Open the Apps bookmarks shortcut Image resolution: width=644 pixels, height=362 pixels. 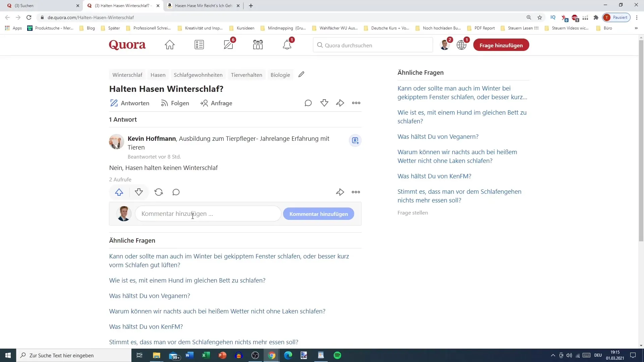13,28
